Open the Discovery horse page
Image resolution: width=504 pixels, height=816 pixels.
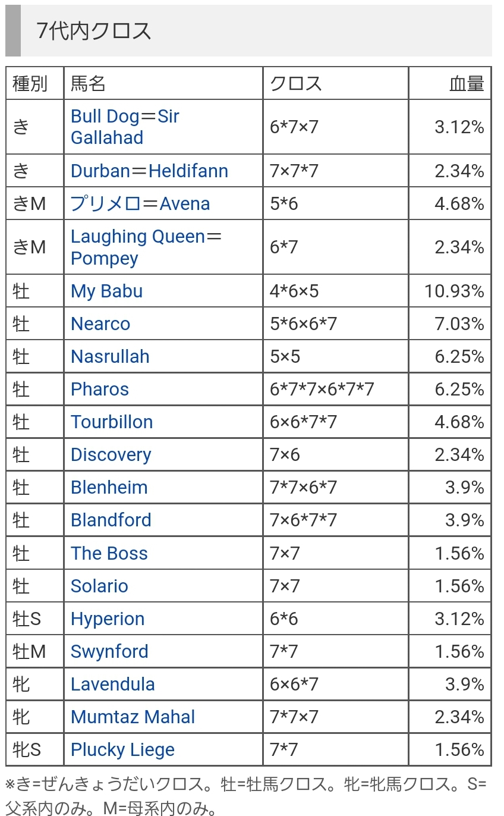point(111,455)
